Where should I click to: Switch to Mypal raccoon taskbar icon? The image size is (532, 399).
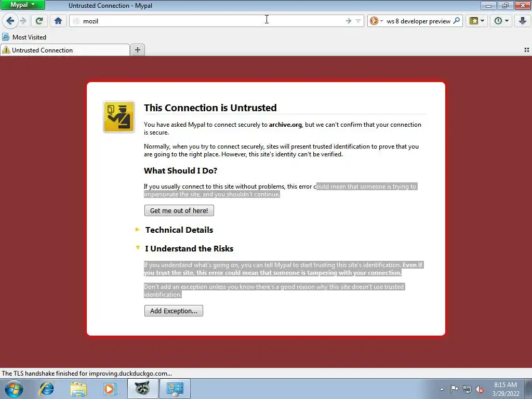142,389
